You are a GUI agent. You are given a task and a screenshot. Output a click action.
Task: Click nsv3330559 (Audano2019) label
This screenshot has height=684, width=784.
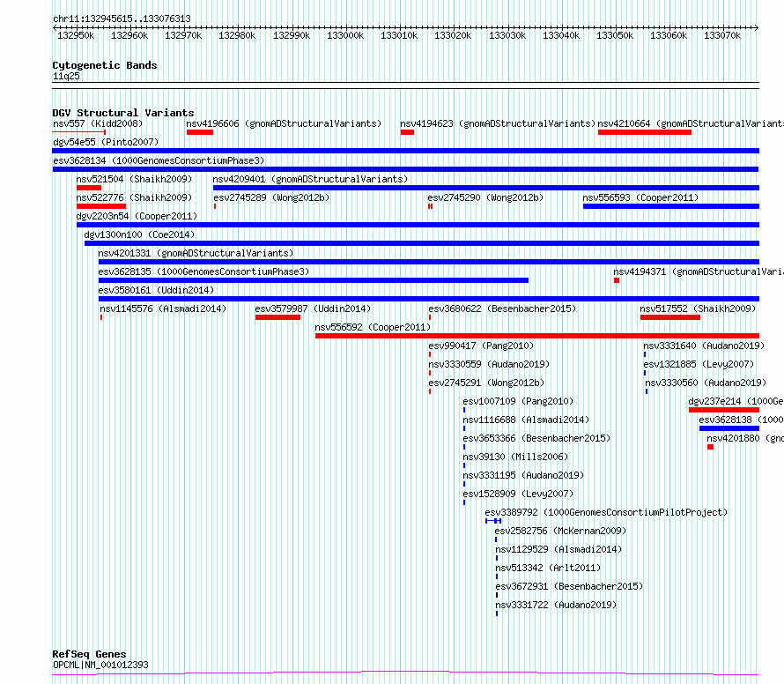489,364
